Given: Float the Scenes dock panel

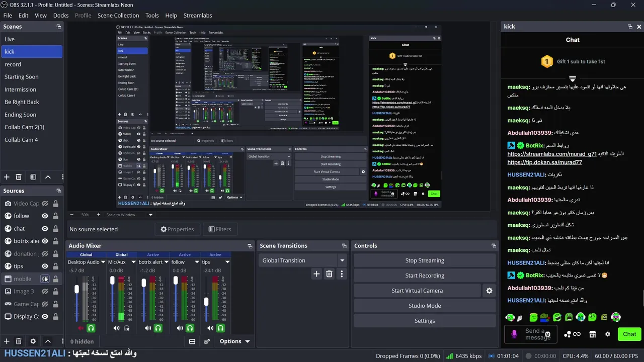Looking at the screenshot, I should click(58, 27).
